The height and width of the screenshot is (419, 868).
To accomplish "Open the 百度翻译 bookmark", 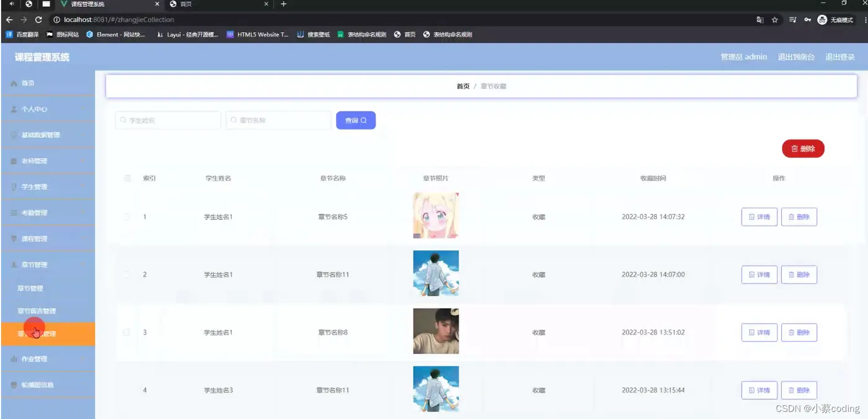I will (22, 35).
